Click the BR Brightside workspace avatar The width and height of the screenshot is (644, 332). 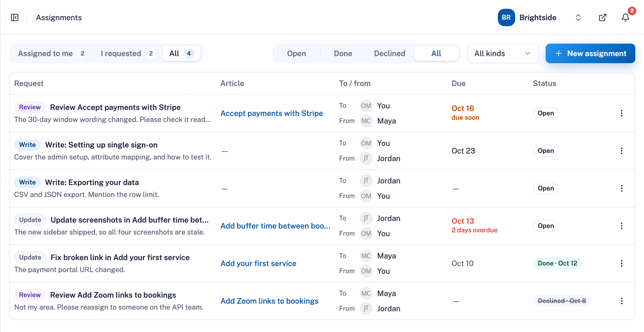pyautogui.click(x=506, y=18)
